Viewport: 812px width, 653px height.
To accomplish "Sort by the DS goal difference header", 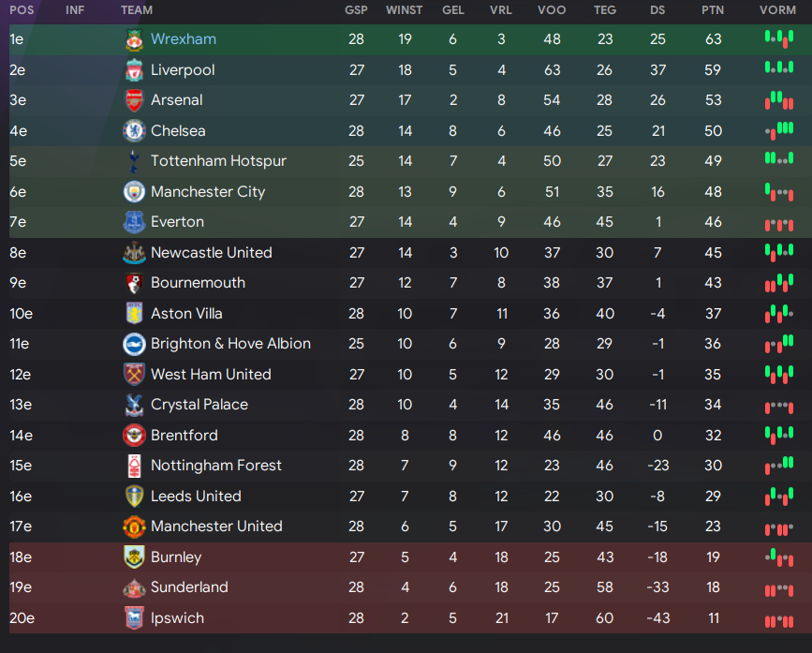I will (x=657, y=10).
